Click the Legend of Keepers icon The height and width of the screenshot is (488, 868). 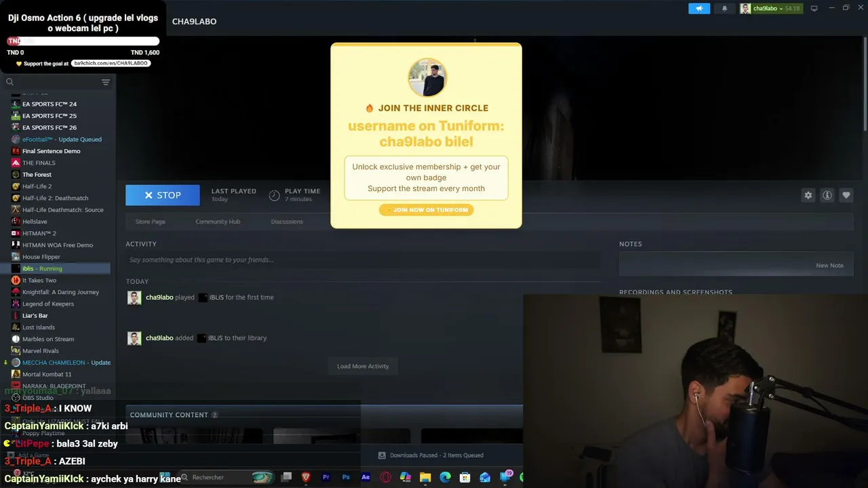(16, 304)
